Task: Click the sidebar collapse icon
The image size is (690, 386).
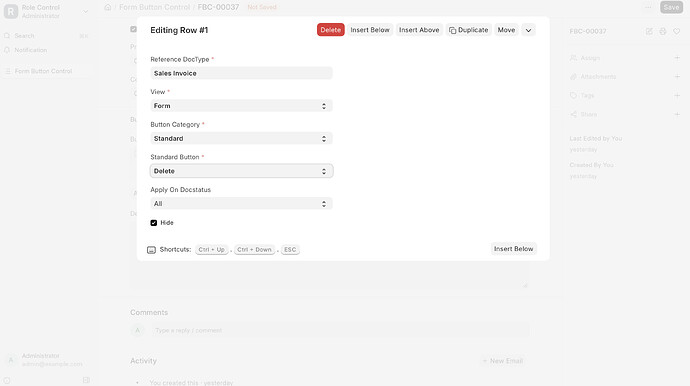Action: pos(86,380)
